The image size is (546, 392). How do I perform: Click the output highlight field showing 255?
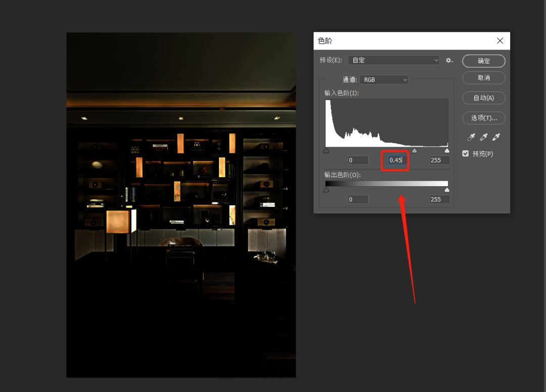(439, 199)
